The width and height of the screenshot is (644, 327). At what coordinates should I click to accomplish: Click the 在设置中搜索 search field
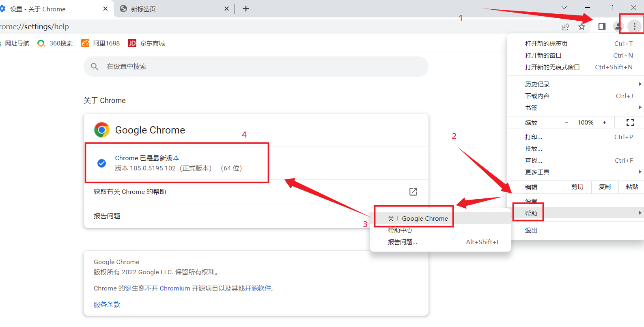[x=256, y=67]
